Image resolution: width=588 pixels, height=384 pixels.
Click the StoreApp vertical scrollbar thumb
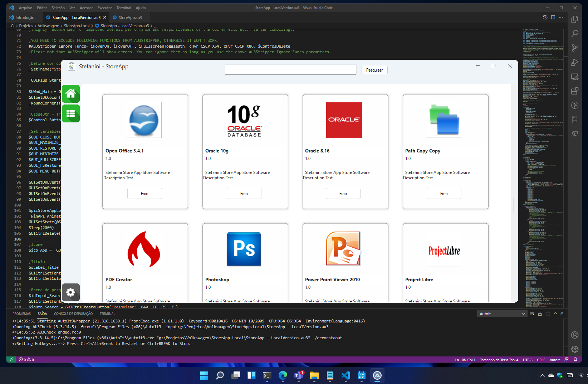coord(514,205)
